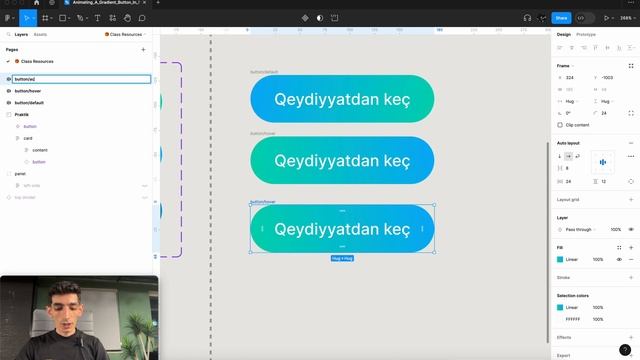This screenshot has height=360, width=640.
Task: Enable the Clip content checkbox
Action: pos(560,125)
